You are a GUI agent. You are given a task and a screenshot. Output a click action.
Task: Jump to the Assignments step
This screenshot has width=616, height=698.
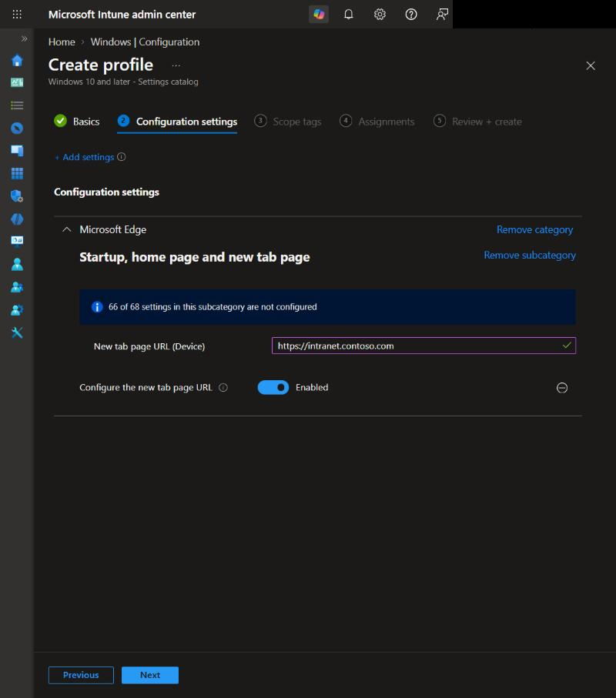(377, 122)
